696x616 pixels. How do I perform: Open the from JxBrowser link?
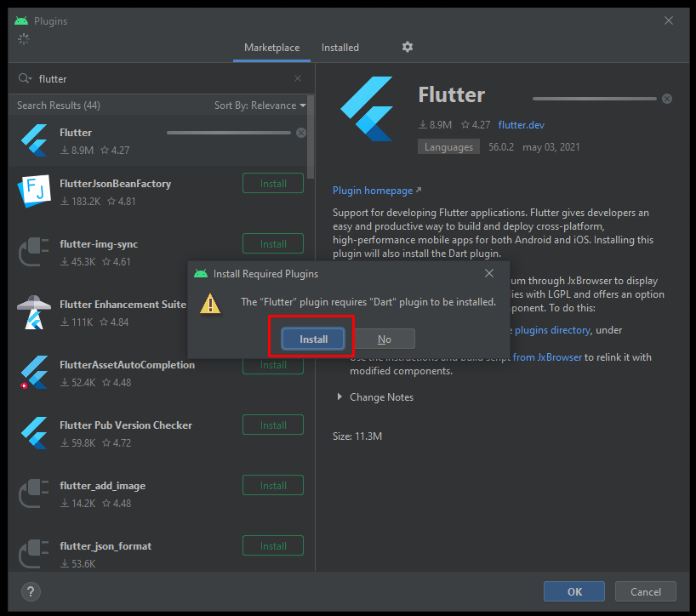[x=547, y=357]
